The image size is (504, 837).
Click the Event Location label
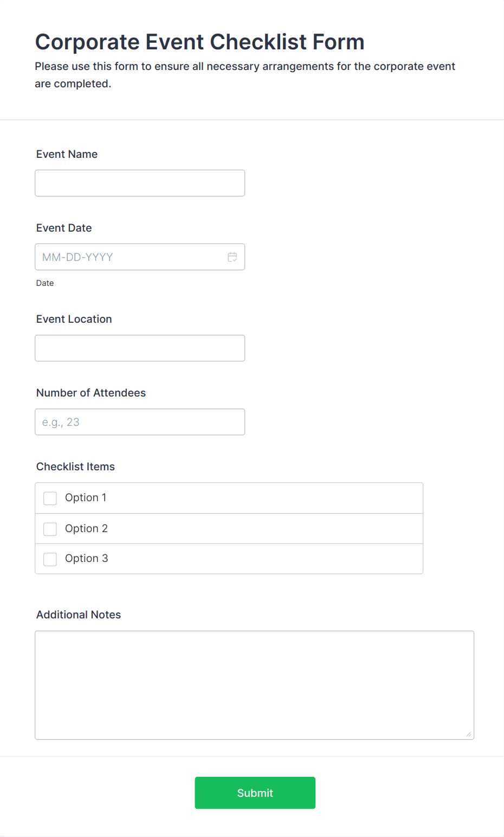coord(74,319)
